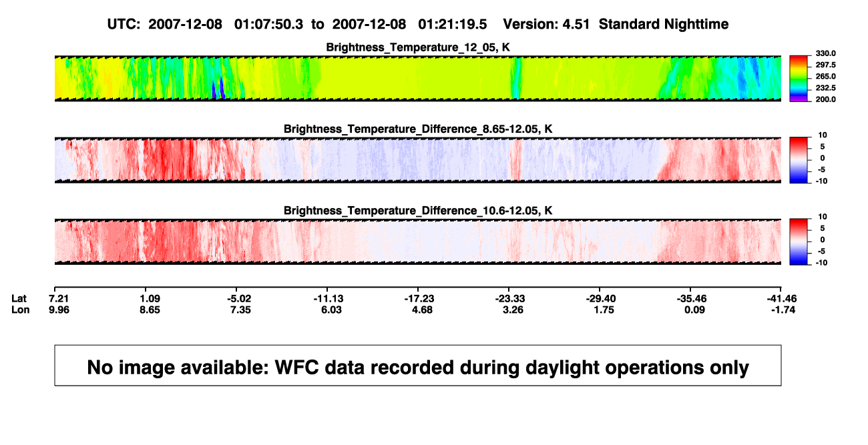
Task: Click the Brightness_Temperature_Difference_8.65-12.05 image strip
Action: click(417, 160)
